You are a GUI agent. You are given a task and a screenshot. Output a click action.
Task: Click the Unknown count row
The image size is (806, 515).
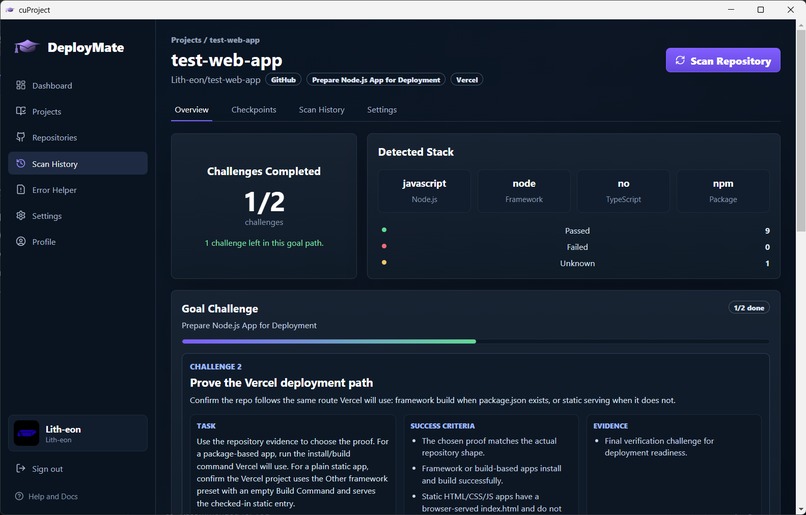pos(574,263)
